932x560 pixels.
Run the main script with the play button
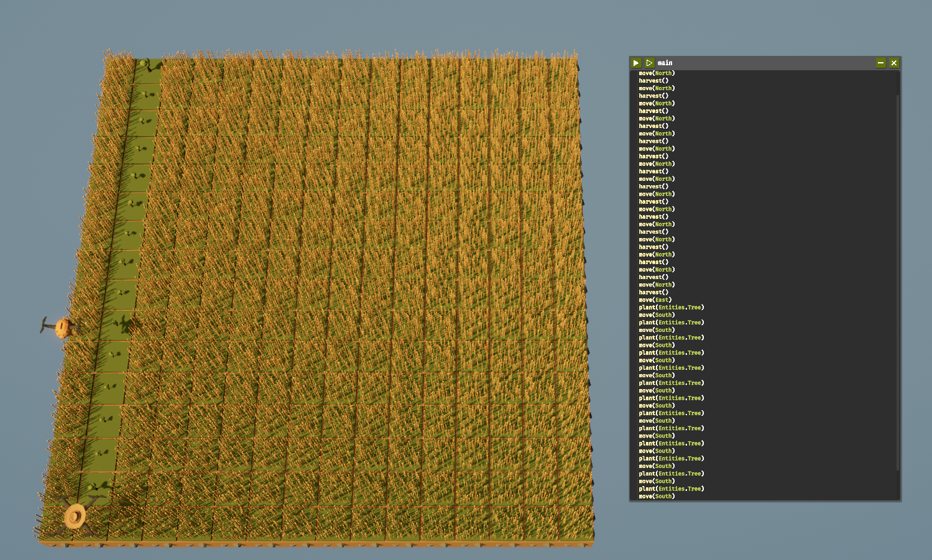pyautogui.click(x=635, y=63)
